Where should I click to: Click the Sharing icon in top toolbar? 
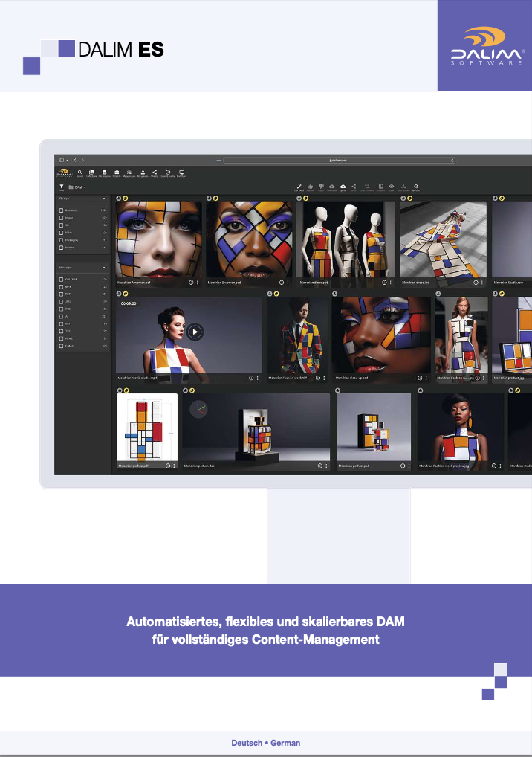(x=155, y=173)
